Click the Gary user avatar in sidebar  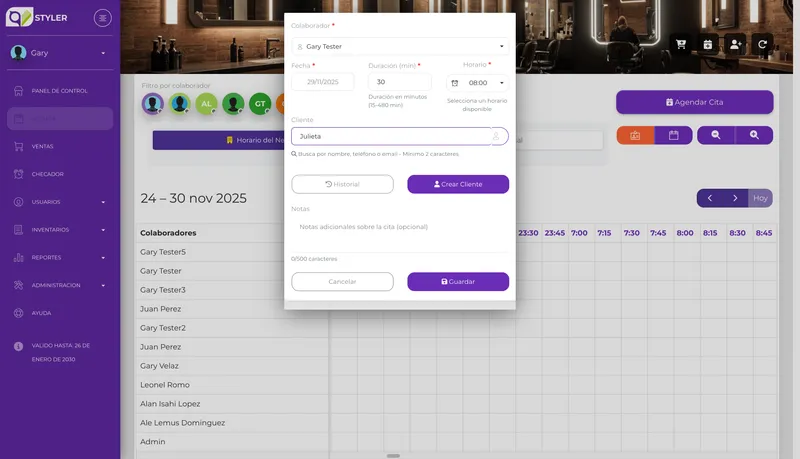pos(18,53)
